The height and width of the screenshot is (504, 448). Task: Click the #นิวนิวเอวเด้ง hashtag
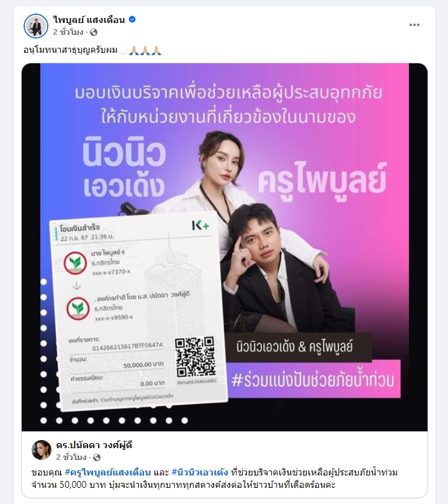pos(200,472)
